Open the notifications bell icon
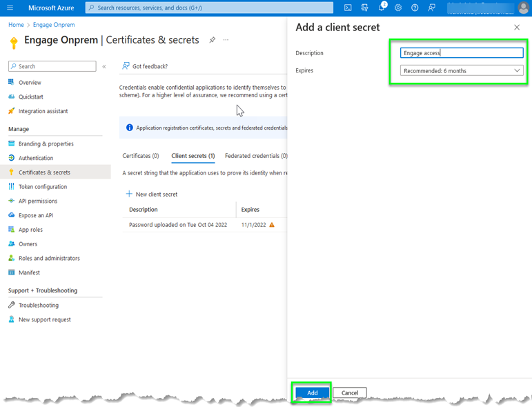This screenshot has width=532, height=407. pyautogui.click(x=382, y=8)
